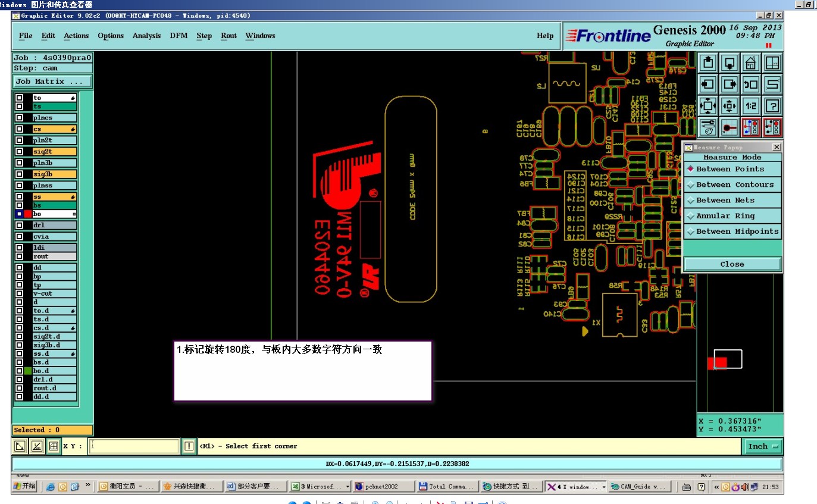Select the Between Contours measure mode
The height and width of the screenshot is (504, 817).
732,184
